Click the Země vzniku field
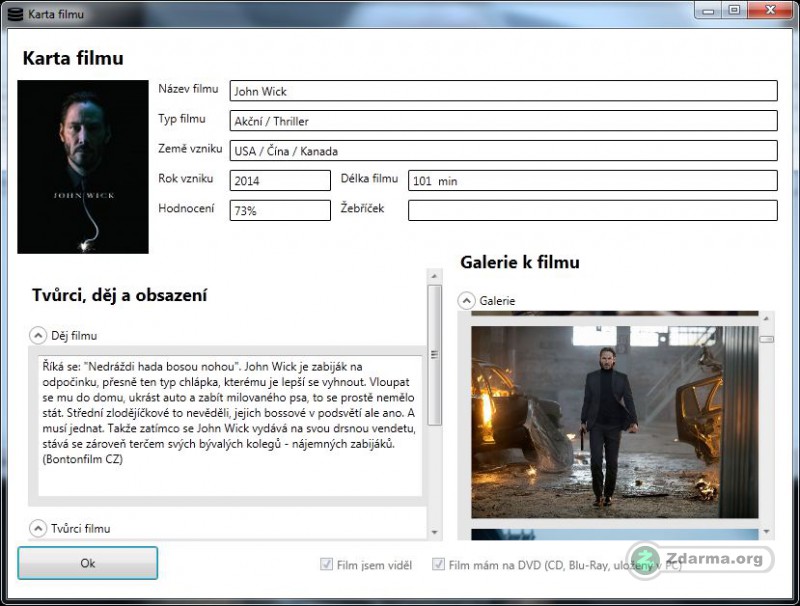800x606 pixels. (504, 150)
